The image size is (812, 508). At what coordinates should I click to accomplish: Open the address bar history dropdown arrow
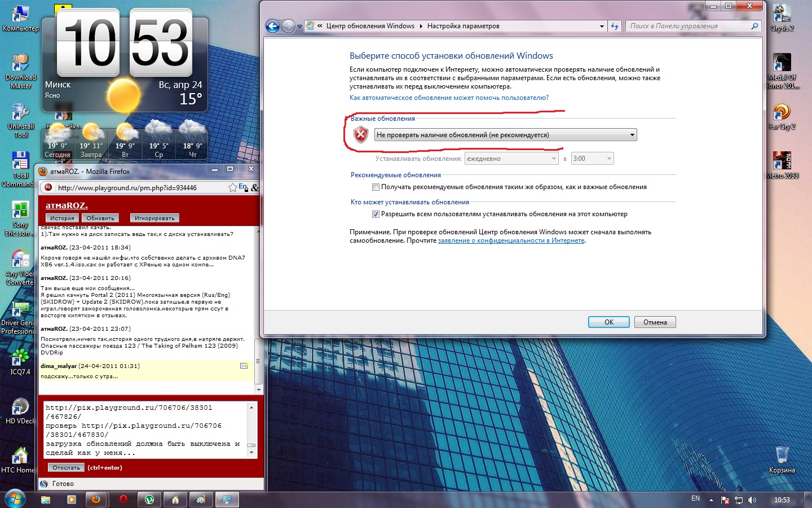pos(602,26)
